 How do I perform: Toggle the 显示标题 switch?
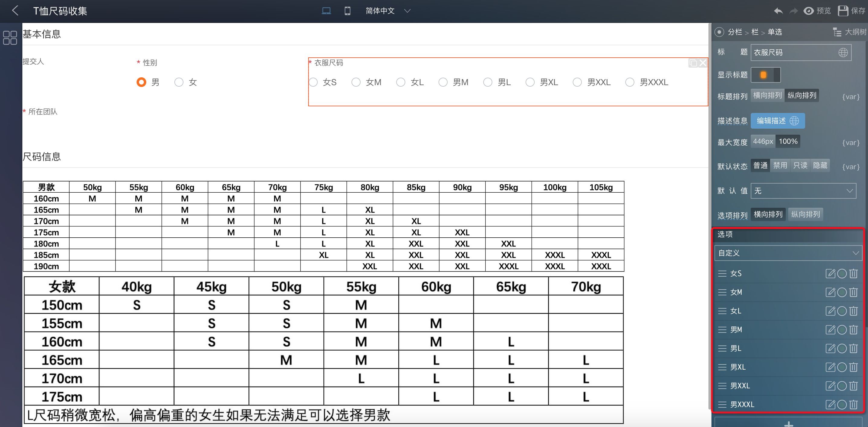point(765,75)
